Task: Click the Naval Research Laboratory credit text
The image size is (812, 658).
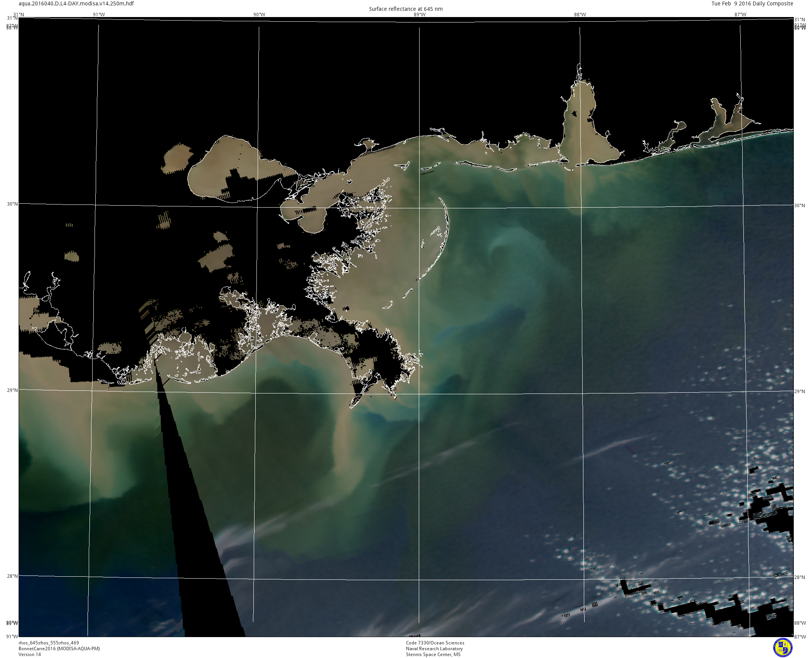Action: 434,648
